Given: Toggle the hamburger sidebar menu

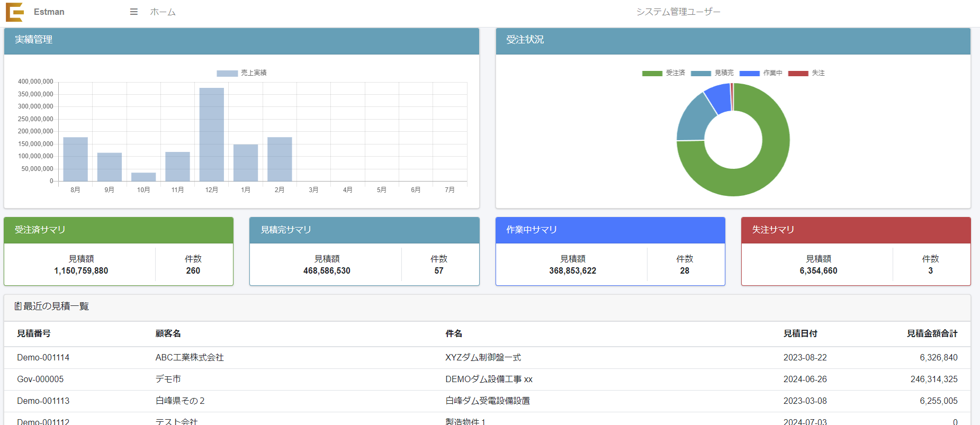Looking at the screenshot, I should (134, 12).
